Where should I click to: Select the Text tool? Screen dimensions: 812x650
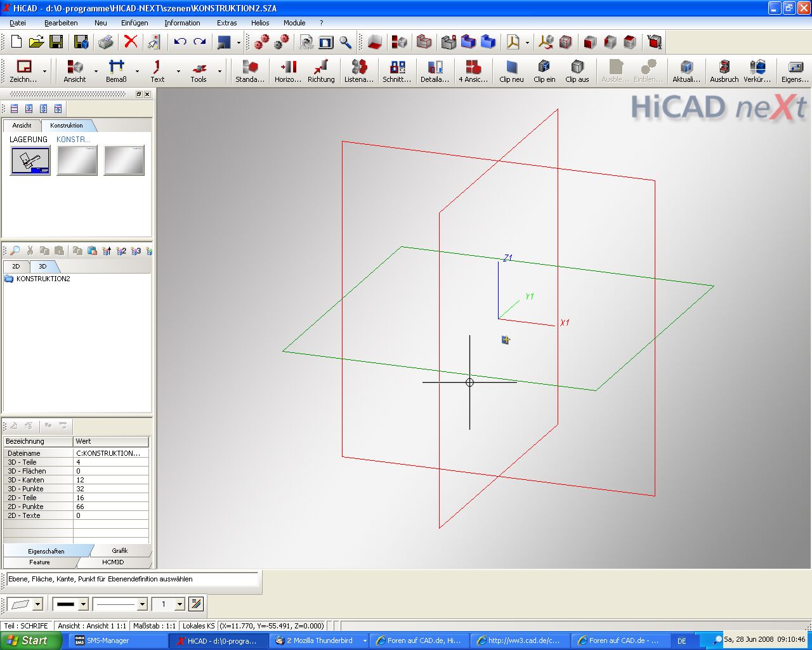[157, 71]
